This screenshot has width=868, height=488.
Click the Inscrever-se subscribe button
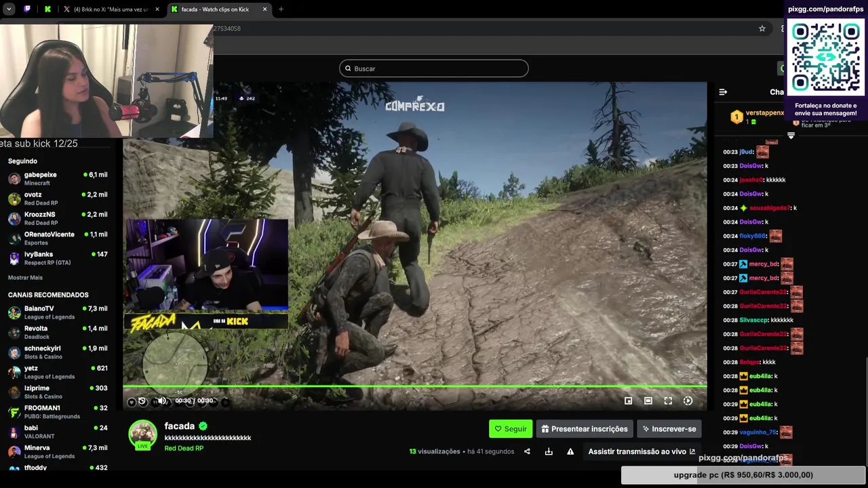[x=669, y=429]
